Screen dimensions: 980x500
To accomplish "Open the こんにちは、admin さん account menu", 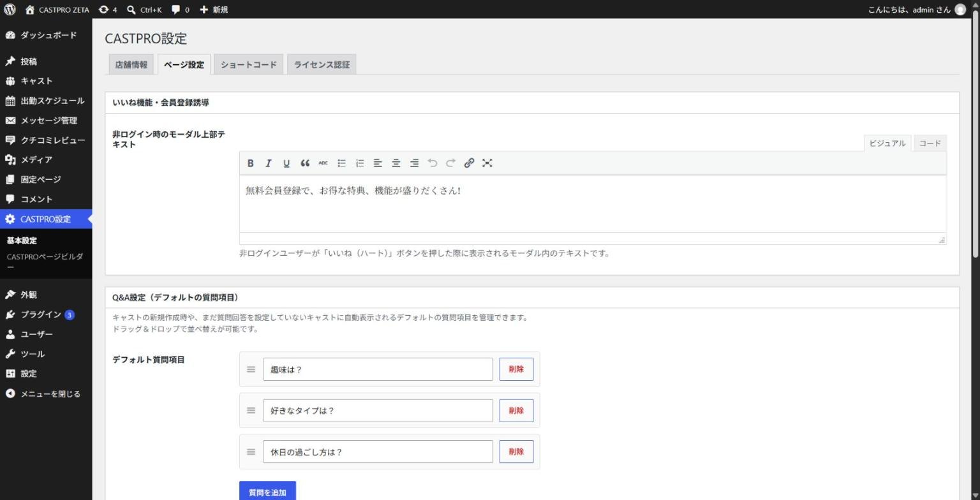I will [917, 10].
